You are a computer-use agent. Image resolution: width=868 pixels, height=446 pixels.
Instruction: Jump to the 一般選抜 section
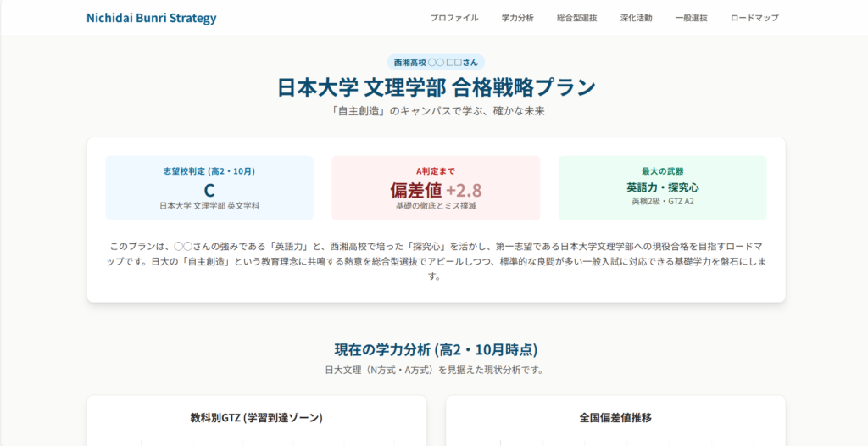(x=691, y=18)
